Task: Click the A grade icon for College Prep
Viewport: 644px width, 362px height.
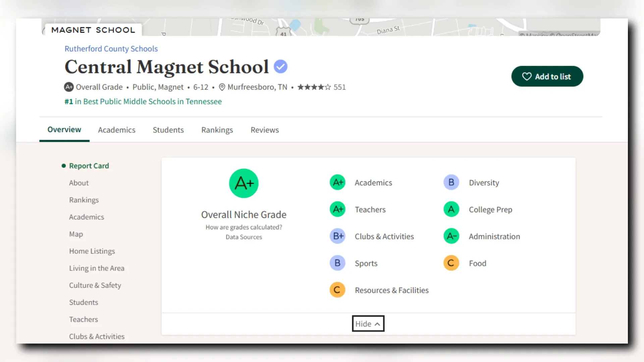Action: pos(451,209)
